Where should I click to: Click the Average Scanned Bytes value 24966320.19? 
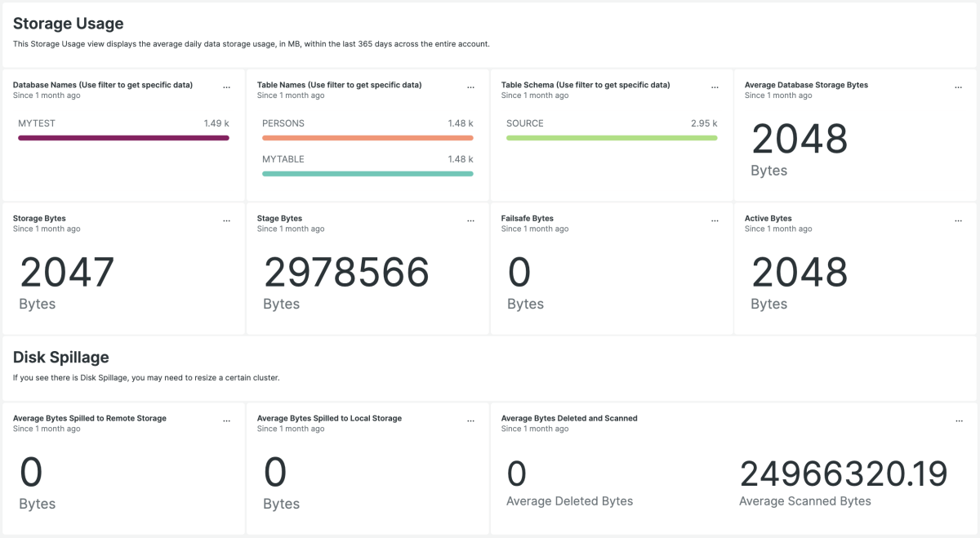843,474
